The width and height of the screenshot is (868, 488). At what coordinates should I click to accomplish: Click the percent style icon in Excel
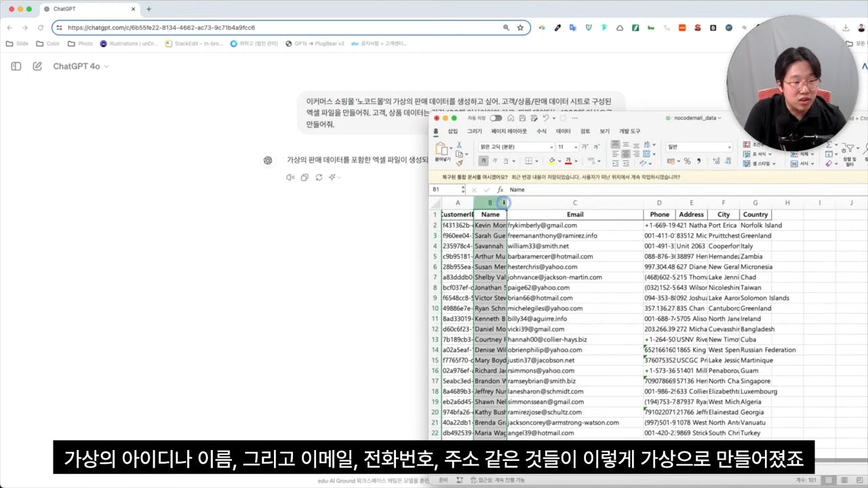tap(687, 161)
